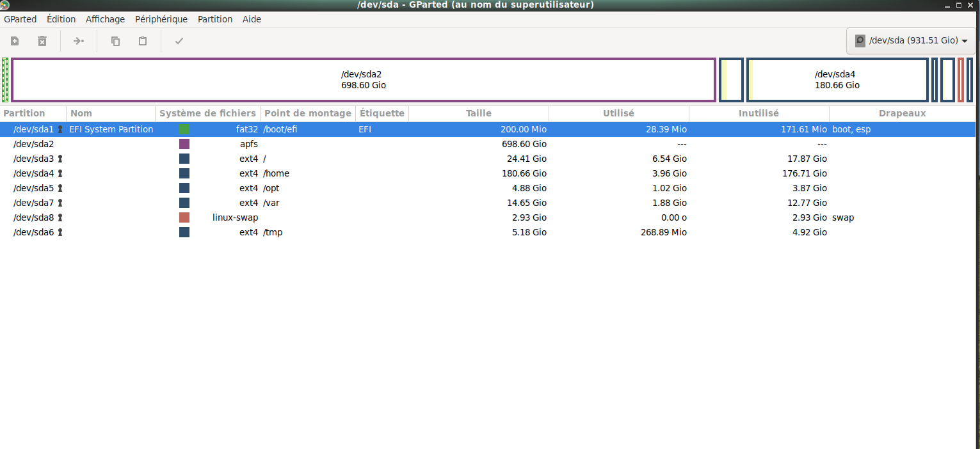Click the Utilisé column header
Viewport: 980px width, 449px height.
[x=619, y=113]
